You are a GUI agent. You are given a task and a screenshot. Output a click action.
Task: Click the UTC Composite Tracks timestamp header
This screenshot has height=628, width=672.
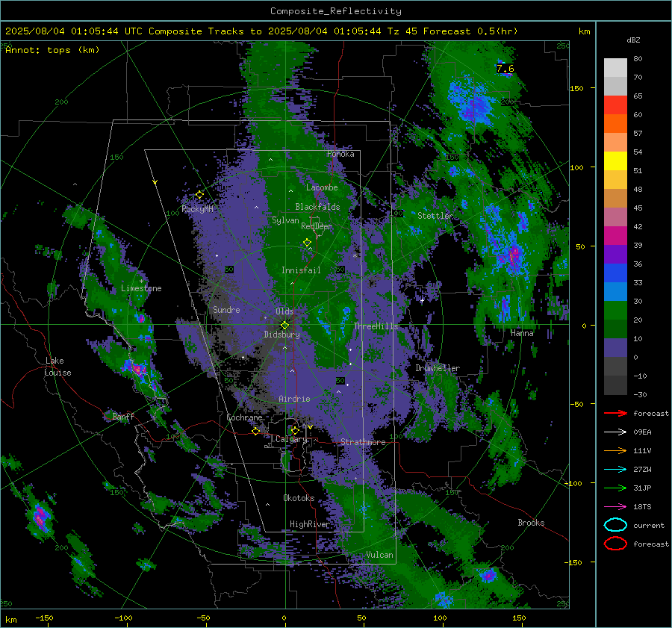261,31
